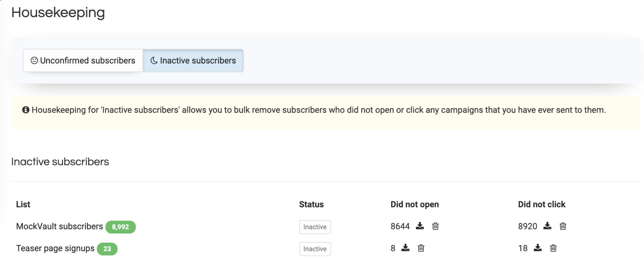Viewport: 644px width, 273px height.
Task: Download MockVault subscribers who did not open
Action: (420, 226)
